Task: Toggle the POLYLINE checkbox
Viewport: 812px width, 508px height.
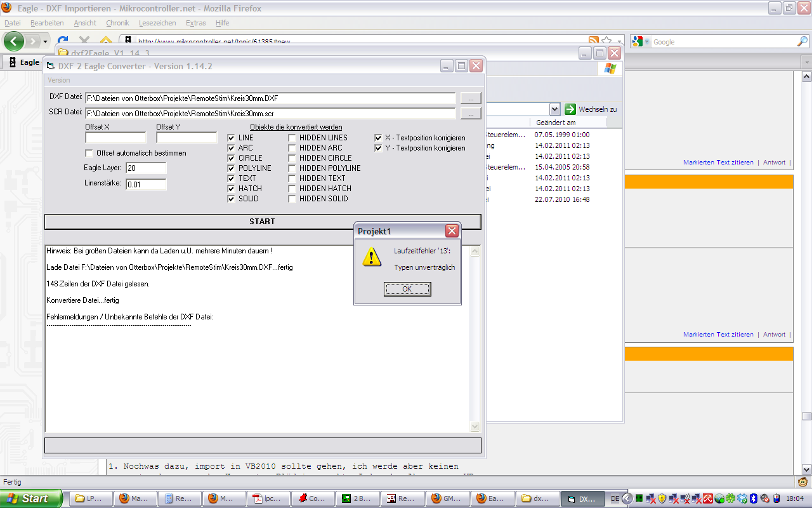Action: (232, 168)
